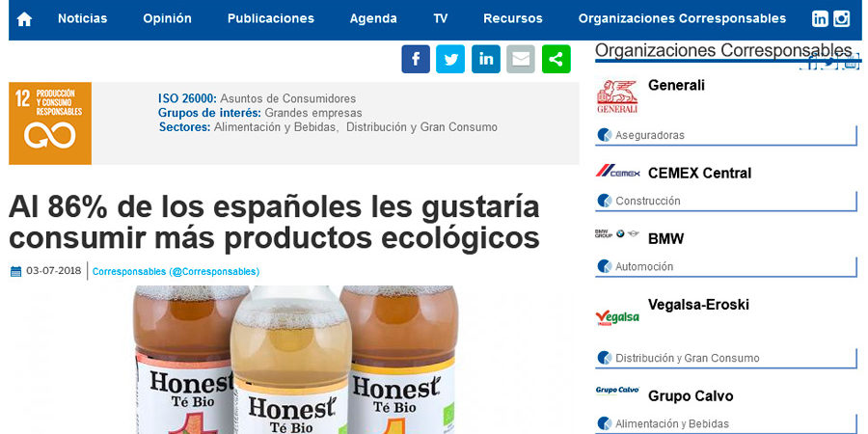Send the article by email
This screenshot has width=868, height=434.
[x=521, y=59]
